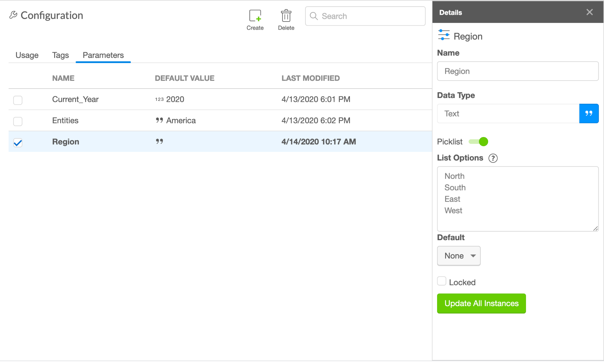Screen dimensions: 604x364
Task: Check the Entities row checkbox
Action: click(x=18, y=121)
